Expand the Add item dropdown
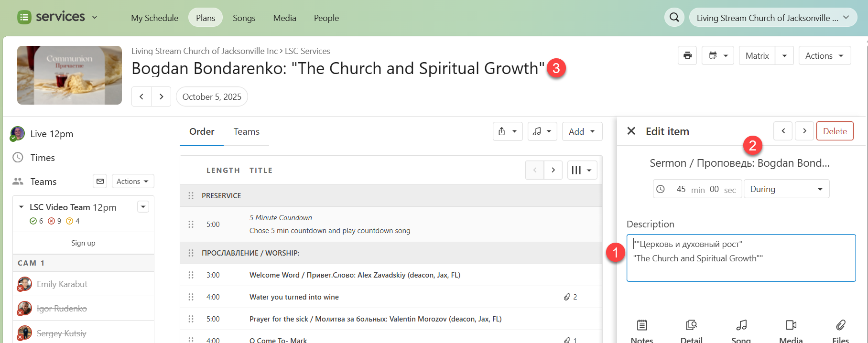The image size is (868, 343). 582,131
